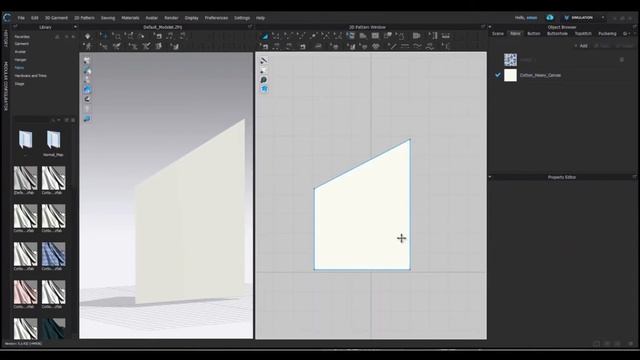Select the Edit Pattern tool beside Transform Pattern

point(276,36)
